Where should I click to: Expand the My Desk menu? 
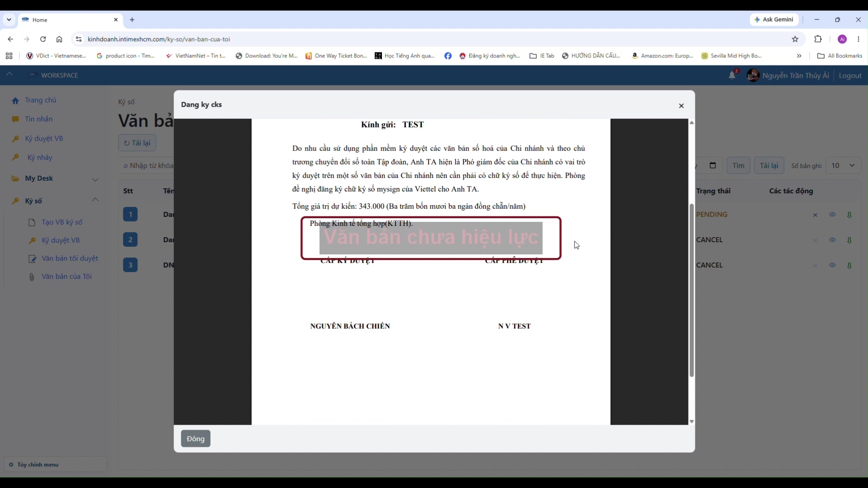(55, 178)
